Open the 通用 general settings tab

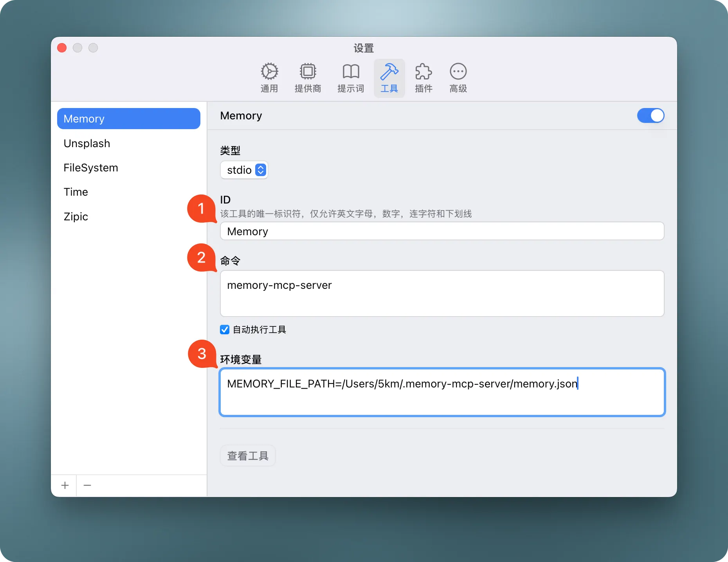[269, 78]
